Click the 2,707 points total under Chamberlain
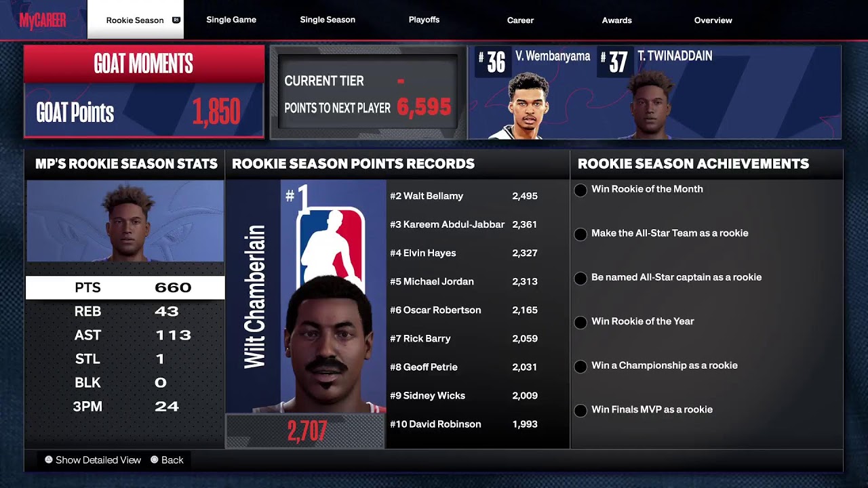The image size is (868, 488). point(307,431)
